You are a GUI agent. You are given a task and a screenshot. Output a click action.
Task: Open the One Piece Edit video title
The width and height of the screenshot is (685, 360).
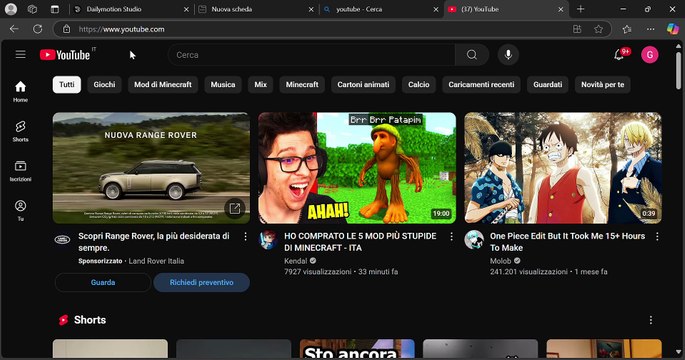click(567, 242)
